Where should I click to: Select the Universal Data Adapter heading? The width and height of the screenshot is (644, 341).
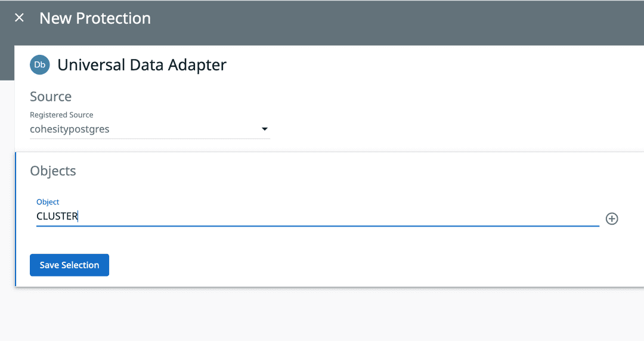click(x=142, y=64)
